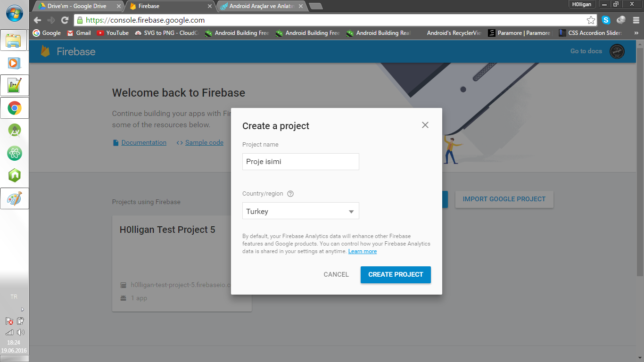Image resolution: width=644 pixels, height=362 pixels.
Task: Open the Learn more link
Action: 363,251
